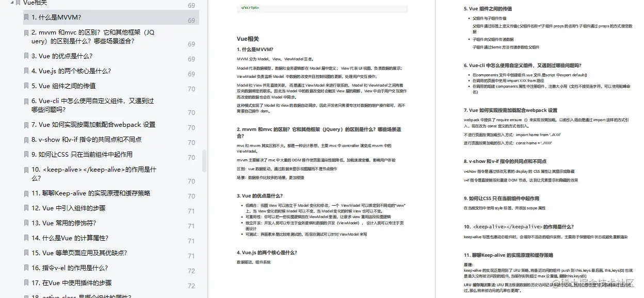Jump to outline entry 14. 什么是Vue 的计算属性?
Viewport: 644px width, 298px height.
[70, 238]
